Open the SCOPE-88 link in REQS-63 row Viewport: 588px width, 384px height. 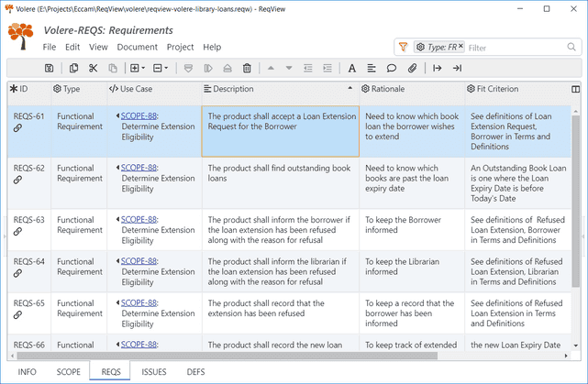tap(139, 220)
